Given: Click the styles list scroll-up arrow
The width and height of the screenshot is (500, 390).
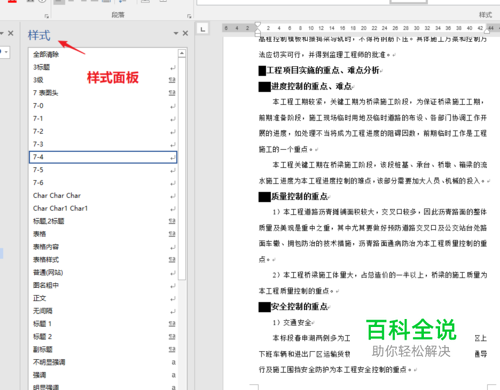Looking at the screenshot, I should pyautogui.click(x=182, y=53).
